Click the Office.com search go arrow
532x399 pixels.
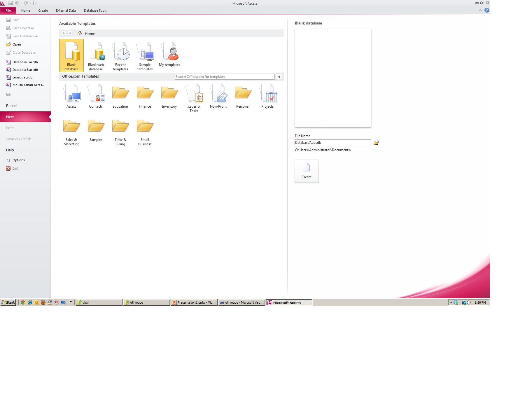coord(279,77)
